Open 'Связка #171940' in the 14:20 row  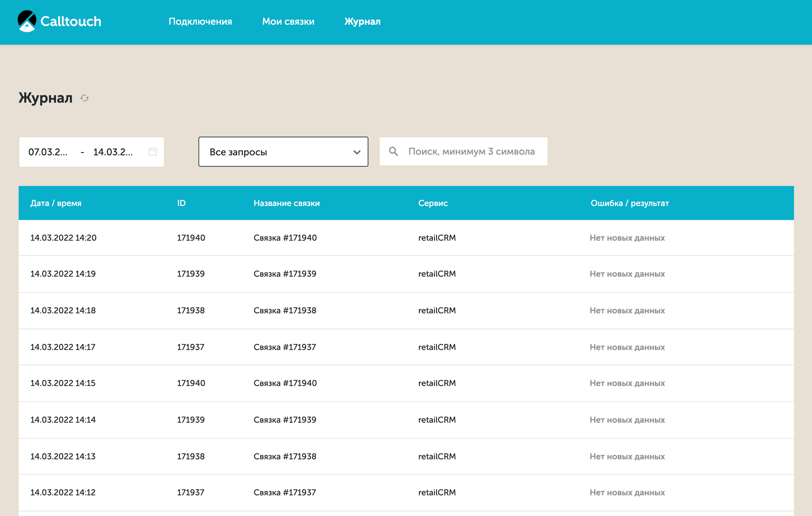point(285,238)
